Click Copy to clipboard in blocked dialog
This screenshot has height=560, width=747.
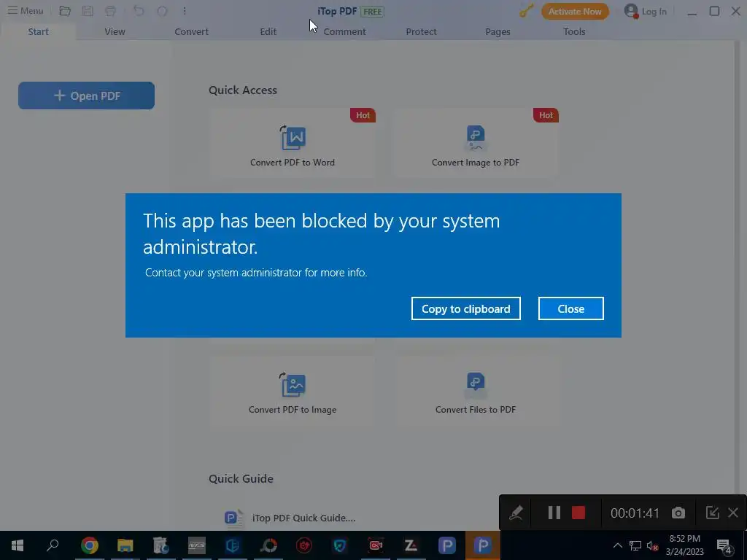pos(466,308)
